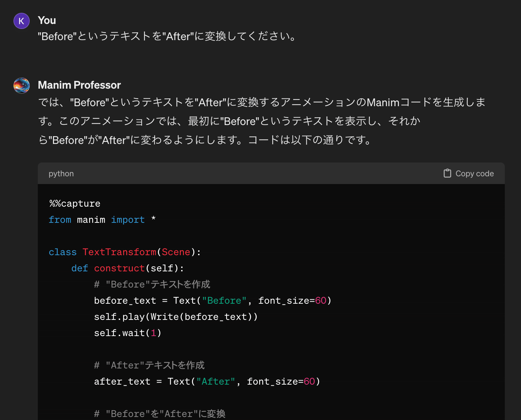This screenshot has height=420, width=521.
Task: Click the You sender name
Action: (x=47, y=20)
